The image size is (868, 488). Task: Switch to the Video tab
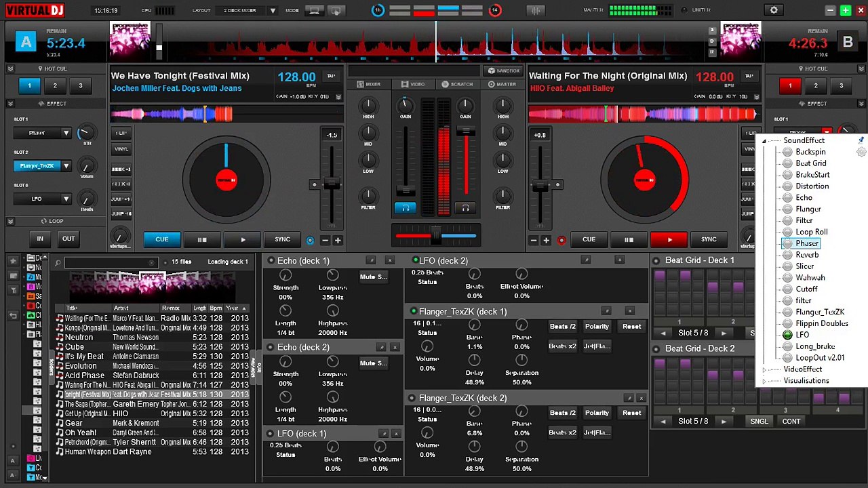[x=412, y=84]
